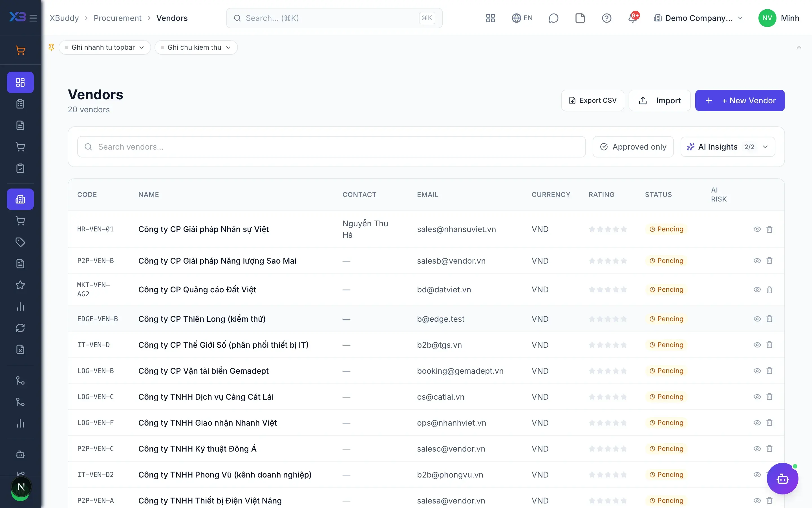Open Minh user profile menu
This screenshot has width=812, height=508.
tap(779, 18)
